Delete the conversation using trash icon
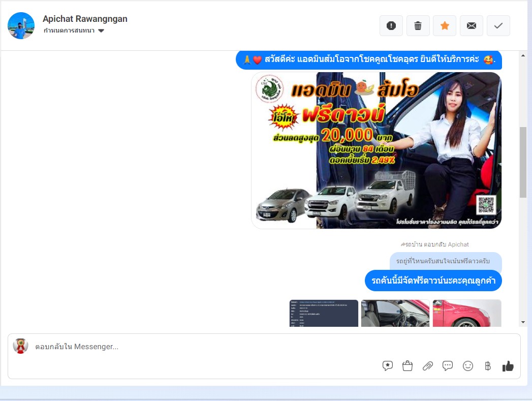Viewport: 532px width, 401px height. click(x=418, y=26)
